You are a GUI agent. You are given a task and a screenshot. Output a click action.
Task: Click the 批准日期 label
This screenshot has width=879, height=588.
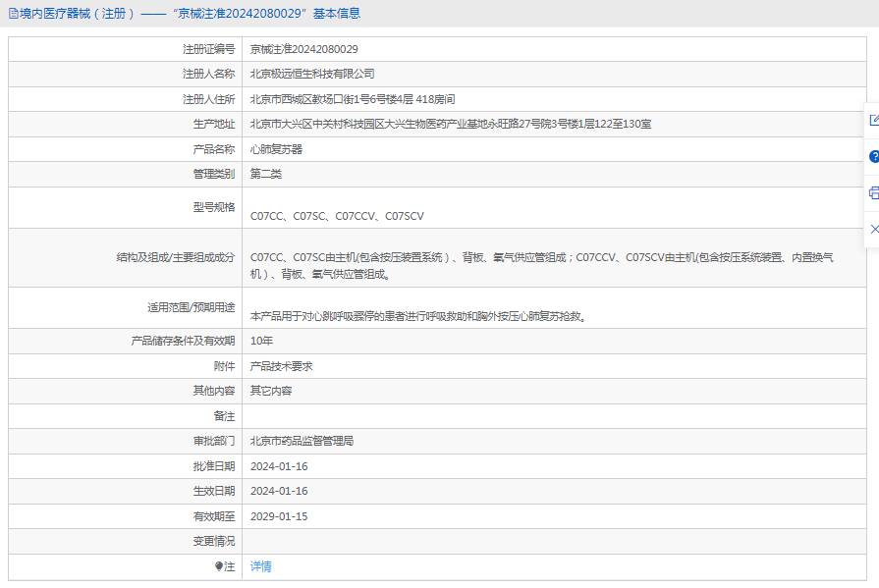(214, 466)
